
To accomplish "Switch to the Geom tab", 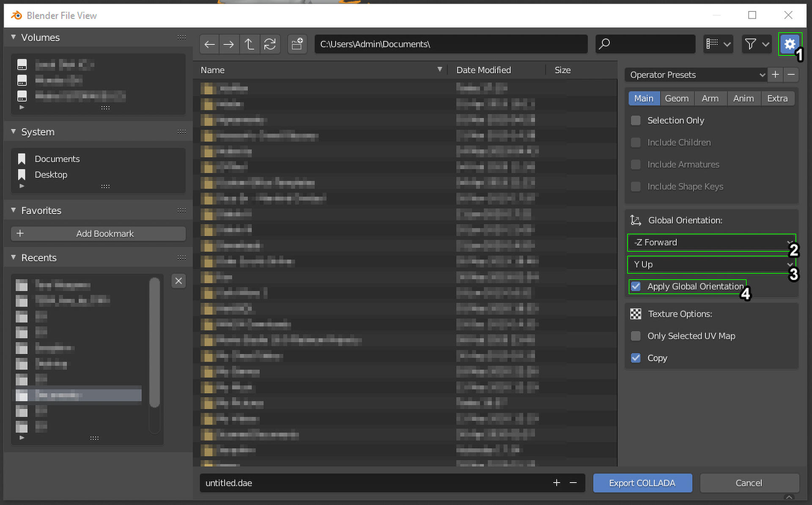I will point(676,99).
